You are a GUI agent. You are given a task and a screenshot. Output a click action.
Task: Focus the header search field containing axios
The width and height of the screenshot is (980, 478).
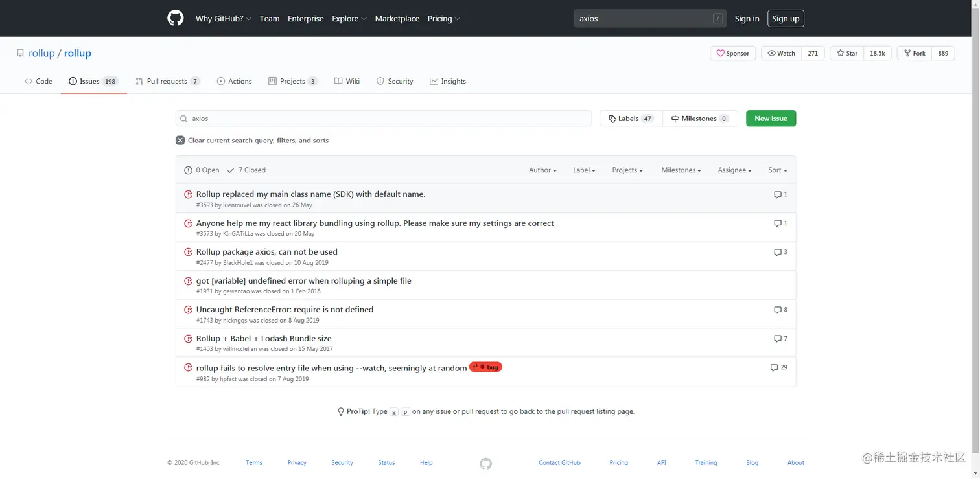click(650, 19)
